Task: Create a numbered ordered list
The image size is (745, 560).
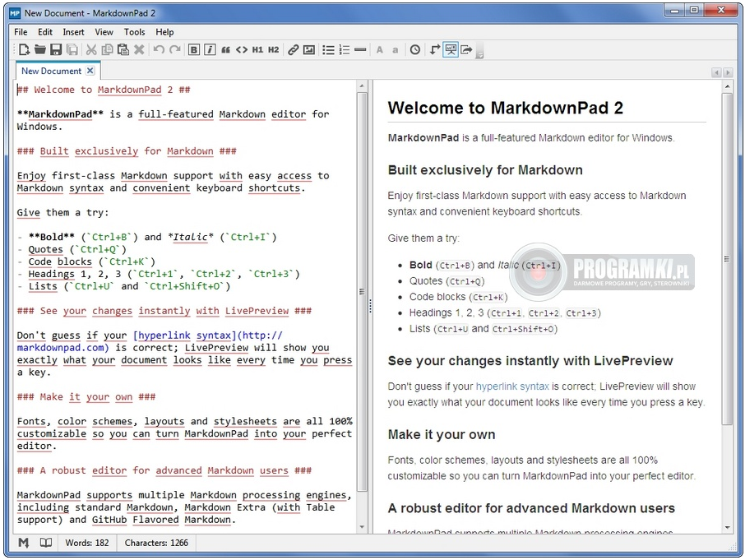Action: [x=345, y=49]
